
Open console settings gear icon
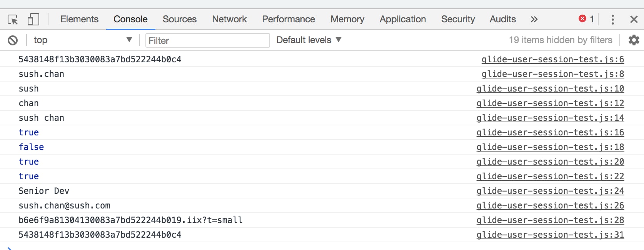coord(634,40)
